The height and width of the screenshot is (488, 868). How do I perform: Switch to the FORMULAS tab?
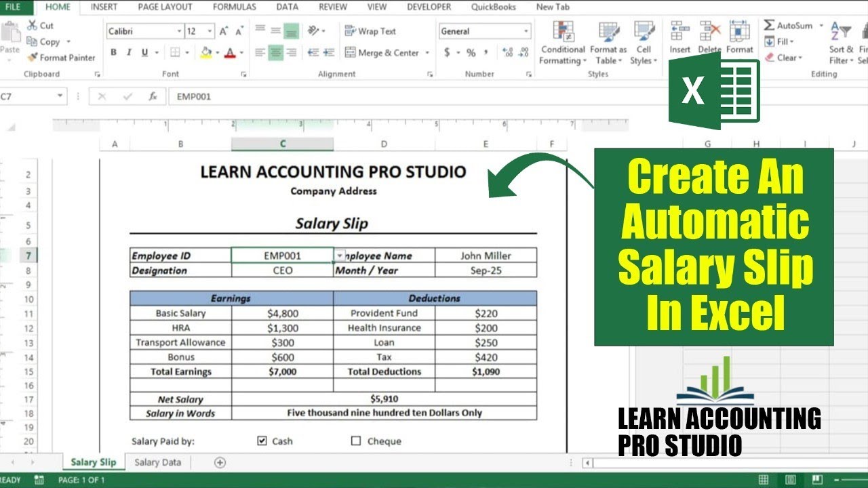235,7
